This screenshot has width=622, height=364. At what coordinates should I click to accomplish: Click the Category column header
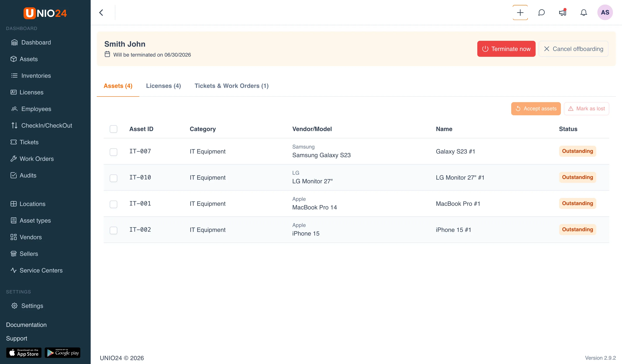[x=203, y=129]
